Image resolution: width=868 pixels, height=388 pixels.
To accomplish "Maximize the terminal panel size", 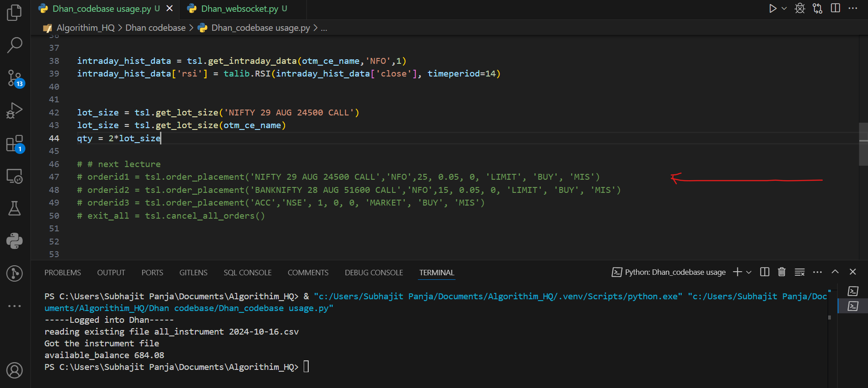I will pyautogui.click(x=835, y=272).
